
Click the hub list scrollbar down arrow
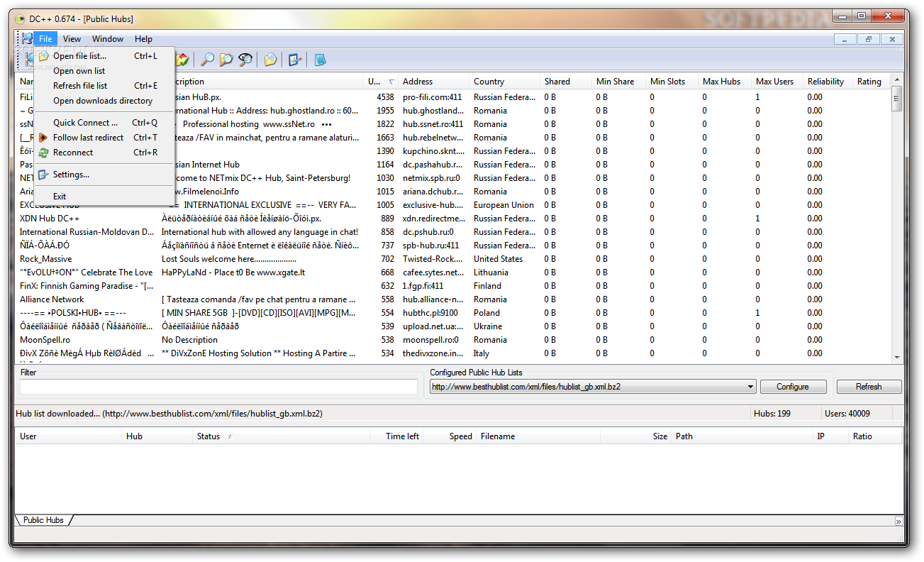click(x=897, y=357)
